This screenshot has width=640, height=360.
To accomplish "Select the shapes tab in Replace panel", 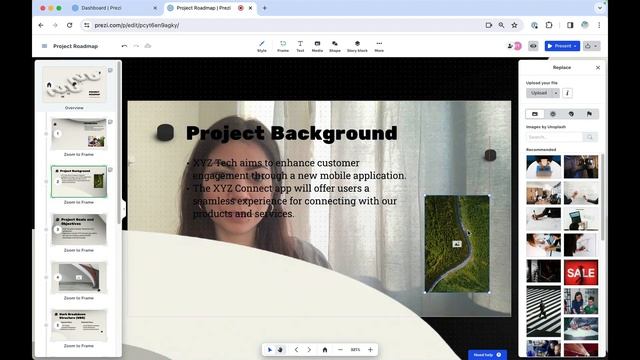I will click(571, 114).
